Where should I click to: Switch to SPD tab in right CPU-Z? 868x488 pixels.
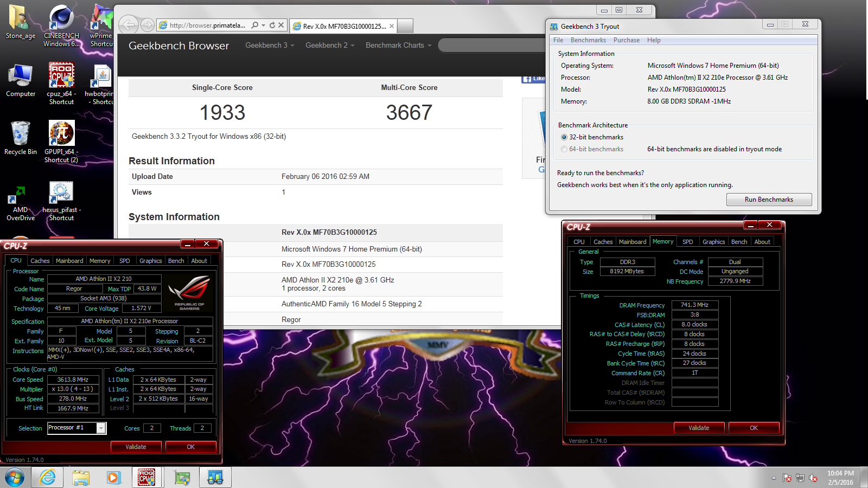pos(687,242)
